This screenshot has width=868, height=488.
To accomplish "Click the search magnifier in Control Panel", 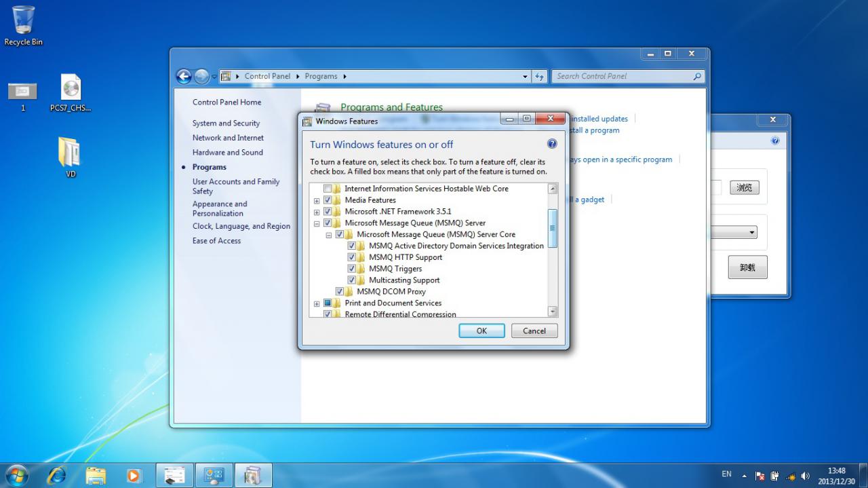I will 697,77.
